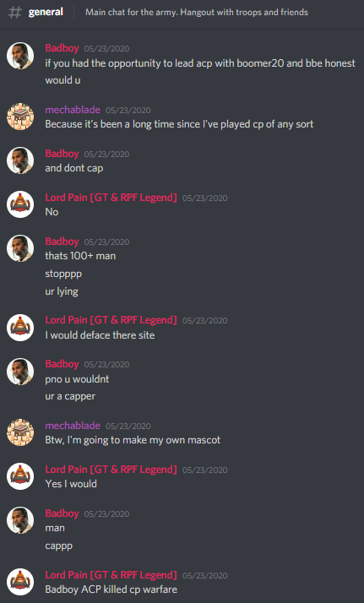Image resolution: width=364 pixels, height=603 pixels.
Task: Click mechablade's avatar next to the 'long time' message
Action: 20,117
